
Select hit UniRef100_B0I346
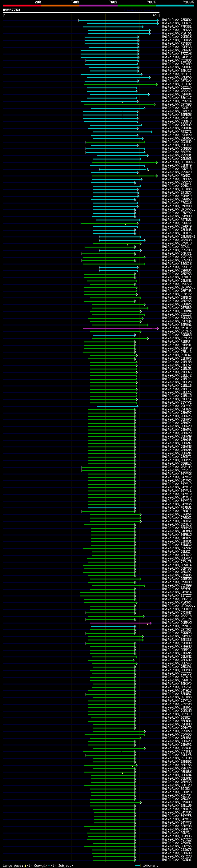coord(177,332)
